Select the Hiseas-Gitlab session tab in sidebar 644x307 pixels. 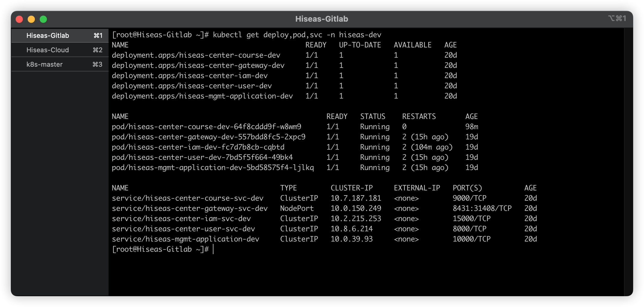point(48,35)
